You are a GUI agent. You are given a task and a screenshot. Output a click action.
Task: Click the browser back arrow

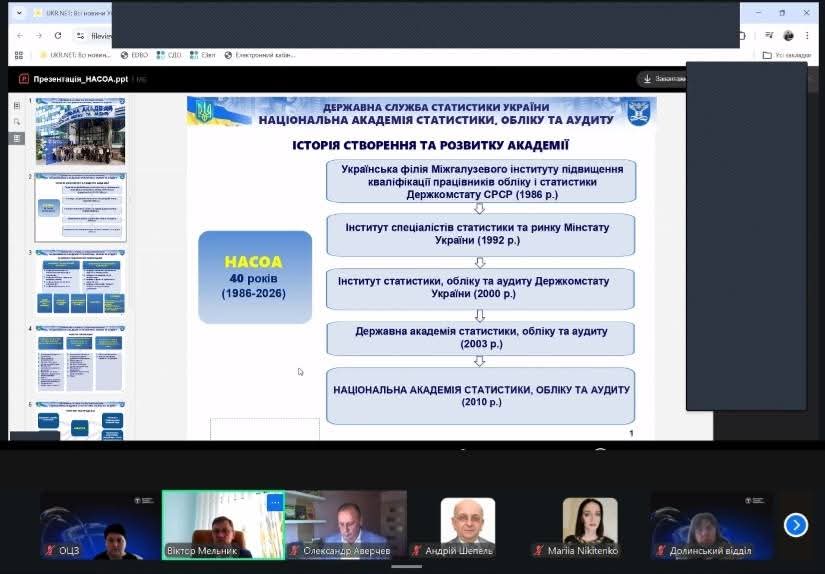[x=20, y=35]
